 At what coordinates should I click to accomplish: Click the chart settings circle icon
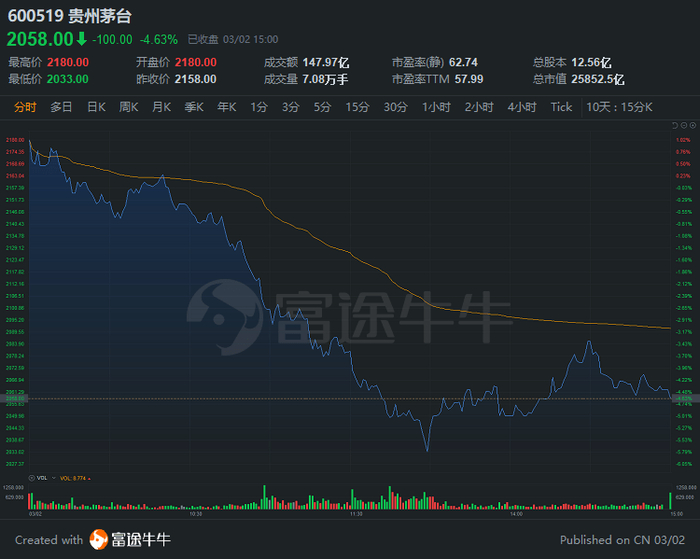pyautogui.click(x=693, y=125)
